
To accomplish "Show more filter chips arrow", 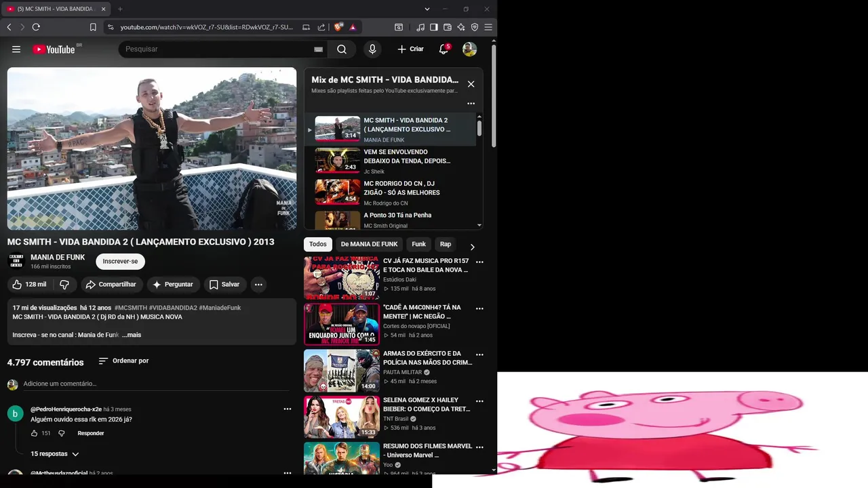I will click(472, 247).
